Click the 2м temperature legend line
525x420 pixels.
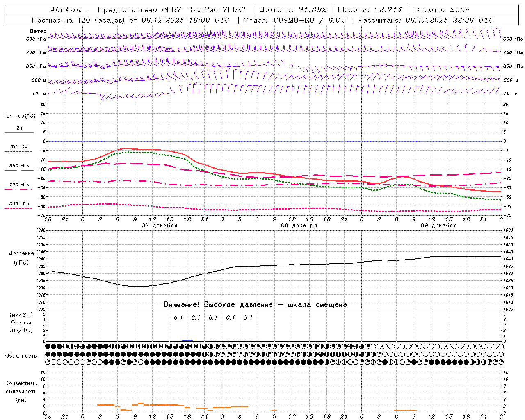tap(19, 132)
